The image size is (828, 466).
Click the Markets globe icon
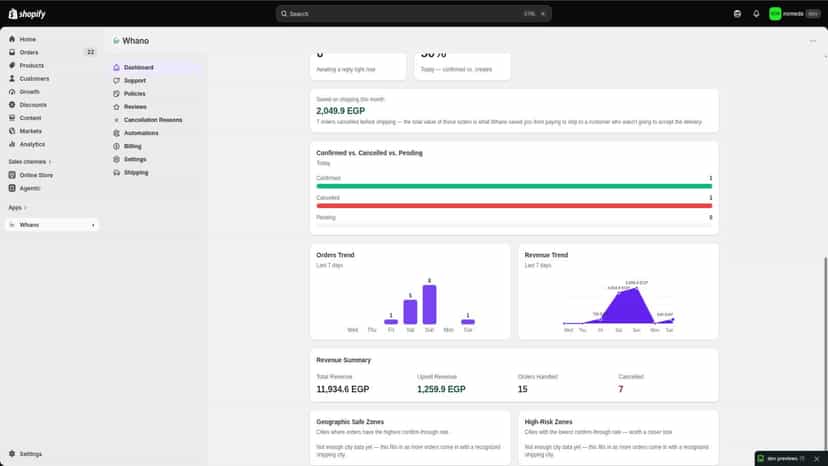(x=12, y=131)
